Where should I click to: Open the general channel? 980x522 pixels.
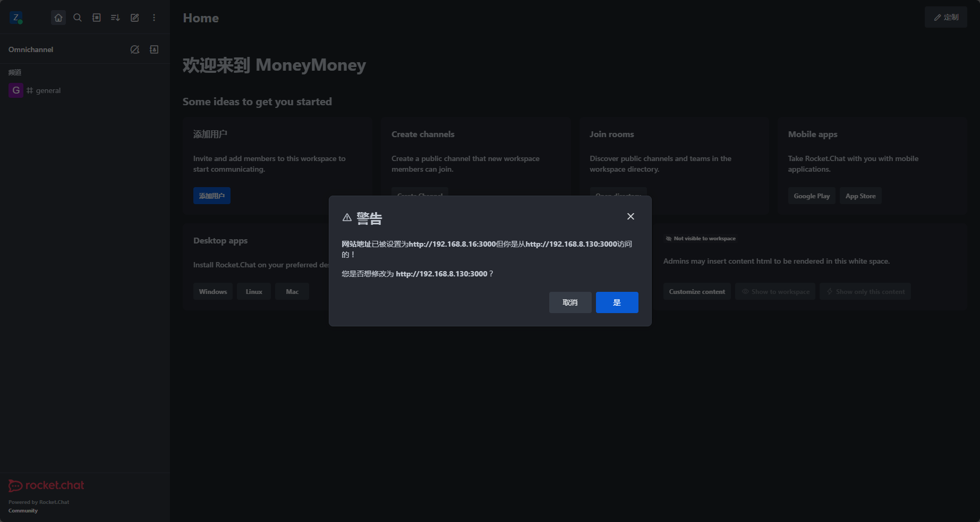tap(85, 90)
